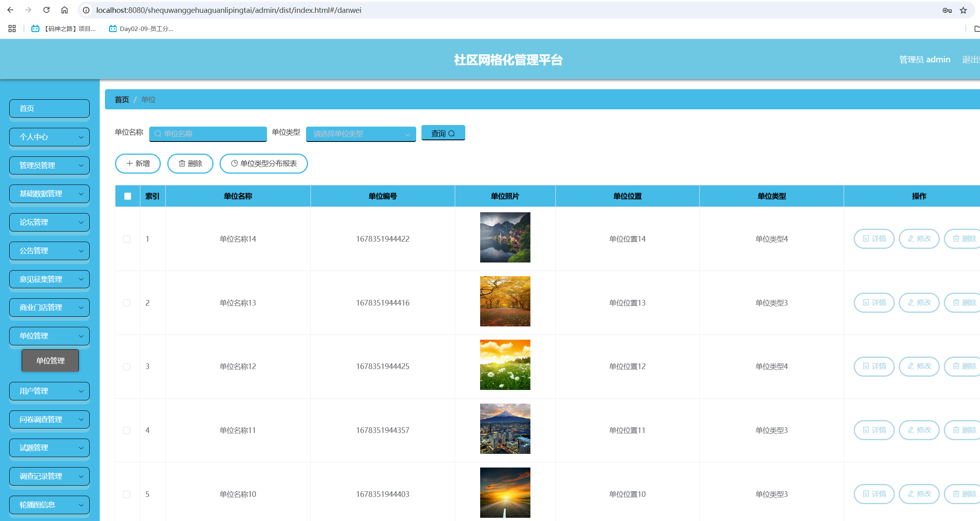Open the Day02-09 bookmark
Viewport: 980px width, 521px height.
(x=141, y=29)
